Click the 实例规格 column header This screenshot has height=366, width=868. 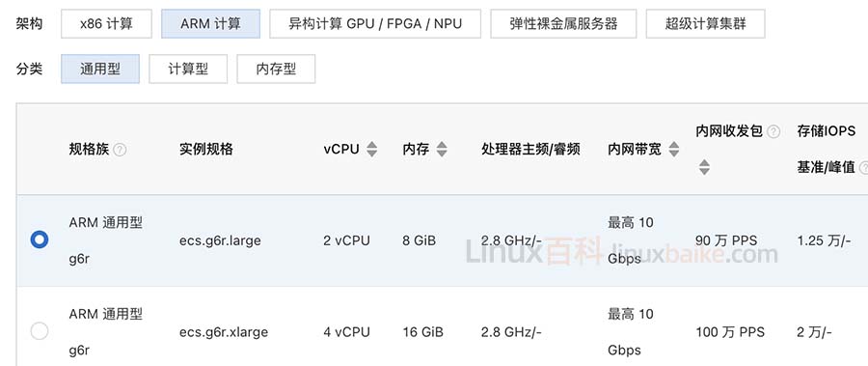point(206,149)
